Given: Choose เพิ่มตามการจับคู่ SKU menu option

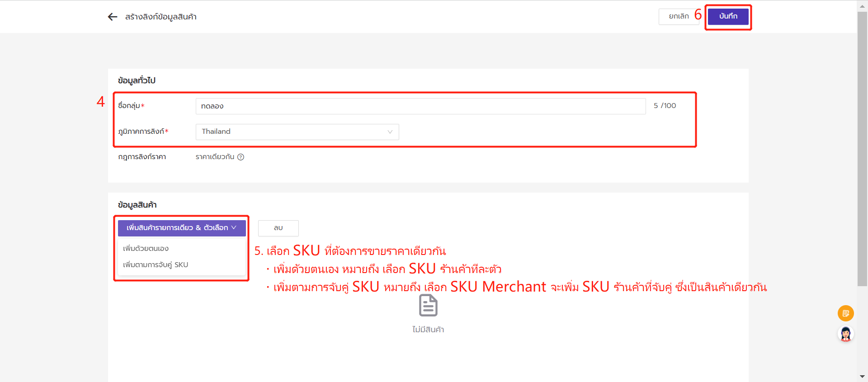Looking at the screenshot, I should click(x=156, y=265).
